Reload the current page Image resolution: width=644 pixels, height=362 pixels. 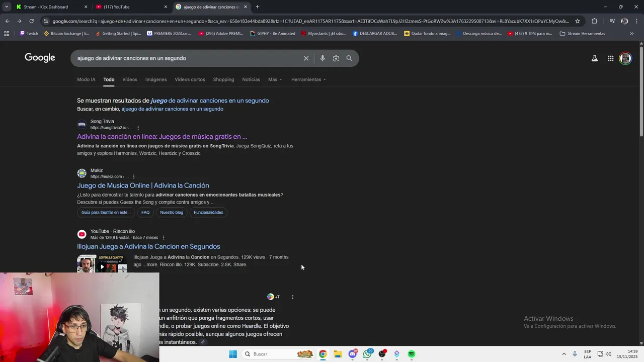(31, 21)
